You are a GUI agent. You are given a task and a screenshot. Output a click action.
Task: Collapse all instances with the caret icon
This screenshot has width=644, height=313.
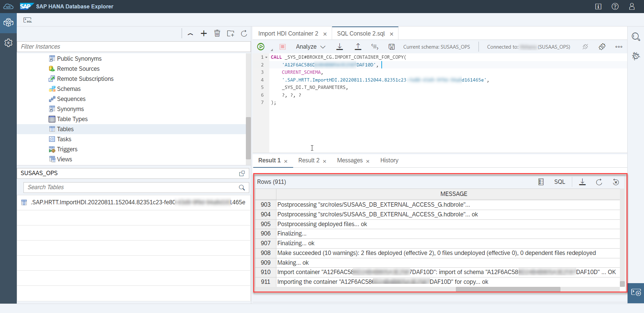coord(190,34)
